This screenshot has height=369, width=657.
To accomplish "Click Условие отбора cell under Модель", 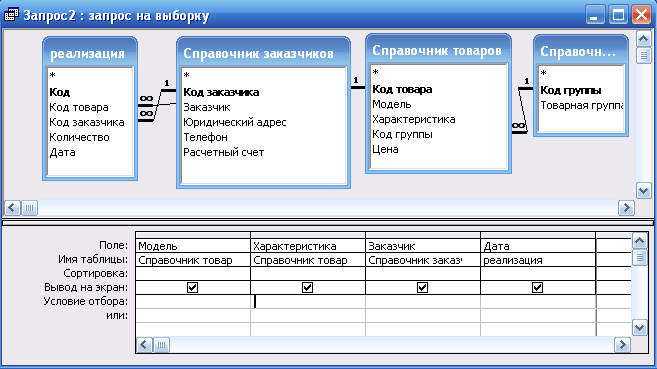I will [193, 302].
